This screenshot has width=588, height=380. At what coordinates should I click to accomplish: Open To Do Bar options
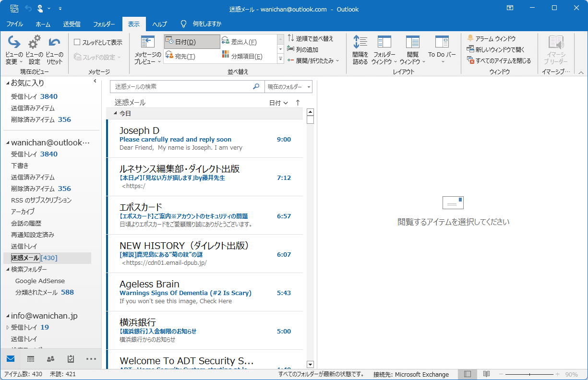pyautogui.click(x=442, y=50)
